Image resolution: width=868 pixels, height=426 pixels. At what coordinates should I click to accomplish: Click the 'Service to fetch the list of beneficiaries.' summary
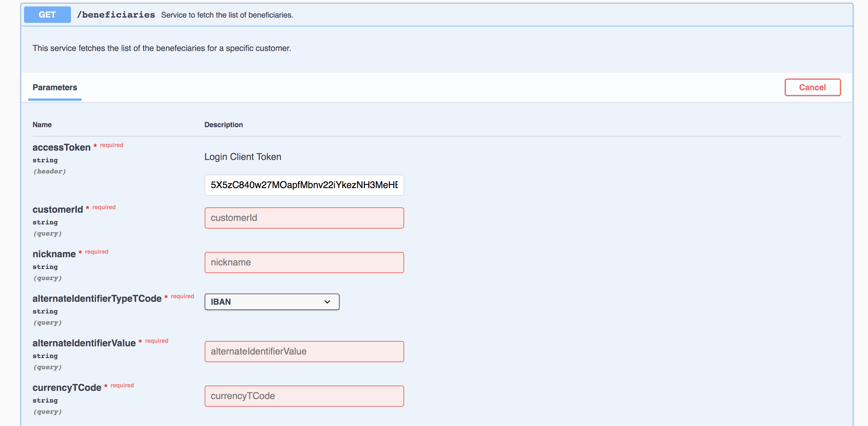tap(227, 15)
